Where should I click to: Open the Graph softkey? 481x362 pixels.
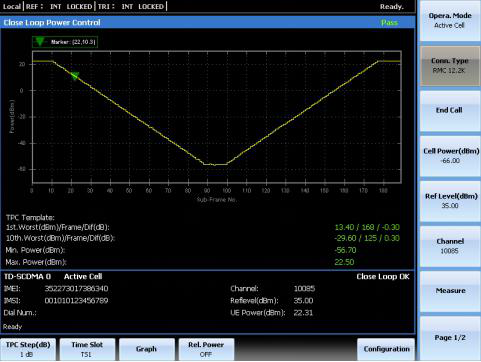147,349
